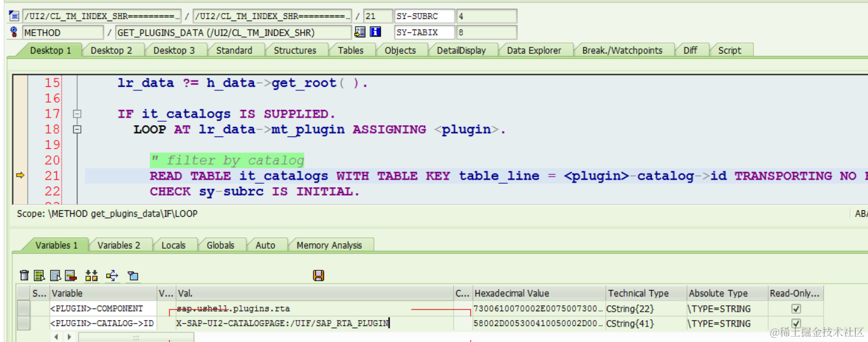The image size is (868, 342).
Task: Open the Break./Watchpoints tab
Action: (x=622, y=50)
